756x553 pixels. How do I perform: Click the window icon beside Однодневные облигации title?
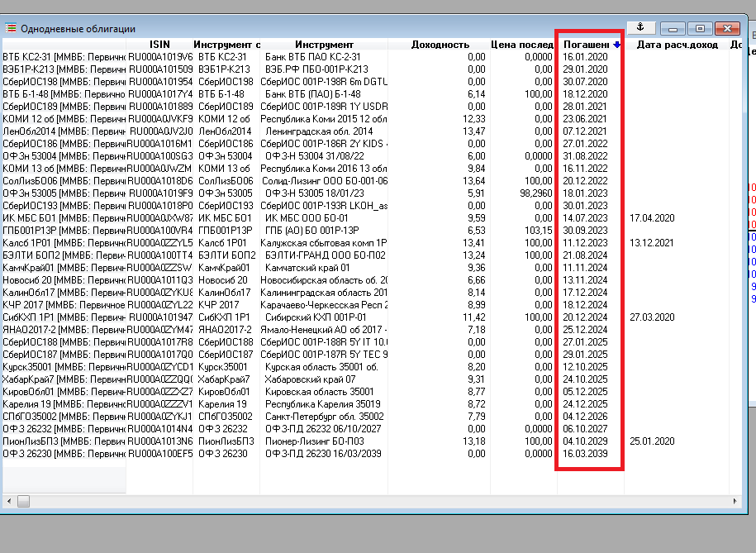click(x=11, y=28)
